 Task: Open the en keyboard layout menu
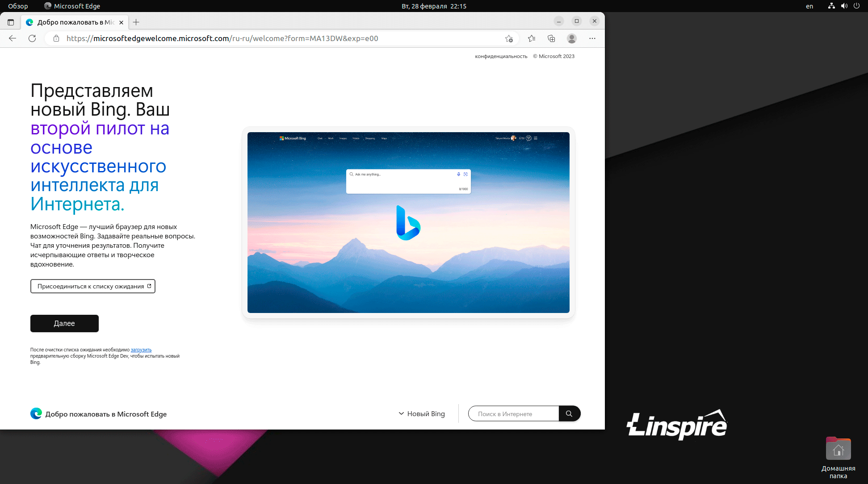(x=809, y=6)
